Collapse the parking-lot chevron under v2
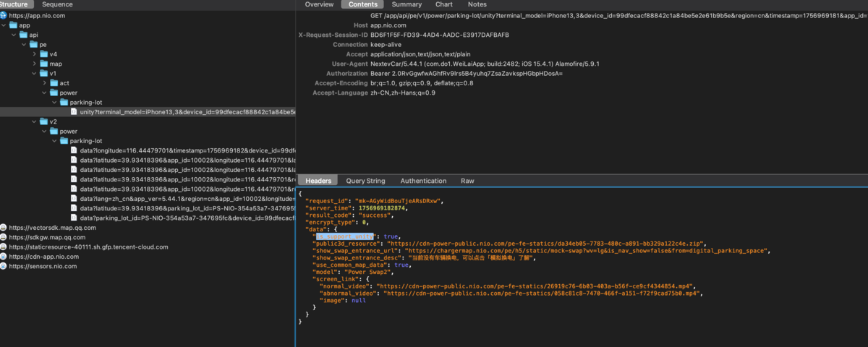Screen dimensions: 868x347 54,141
